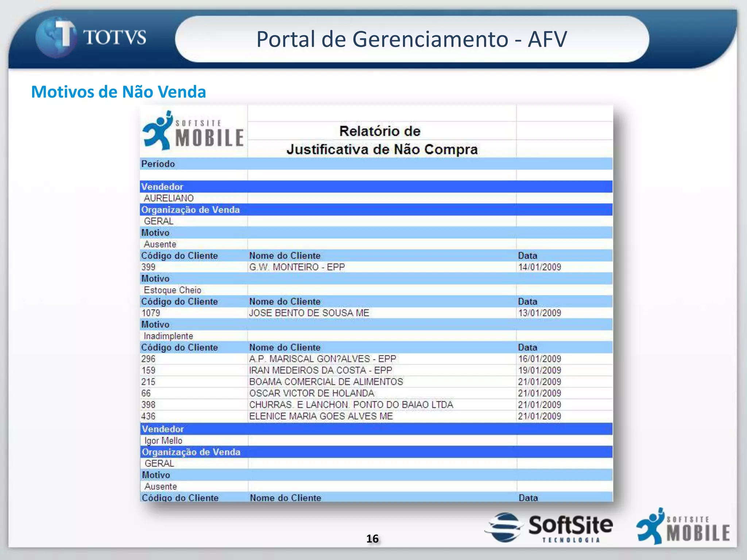Click the slide page number 16

tap(372, 538)
